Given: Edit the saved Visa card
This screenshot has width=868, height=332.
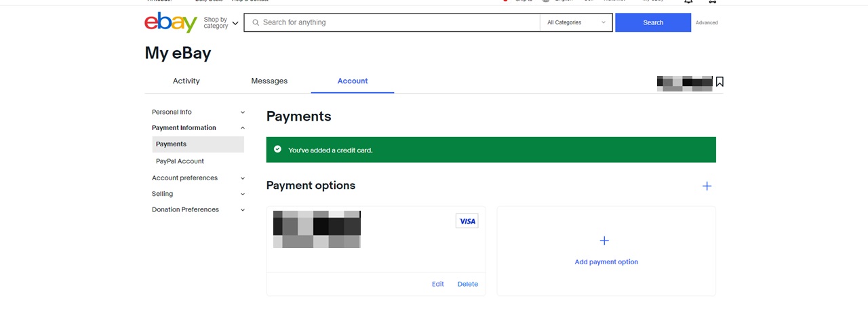Looking at the screenshot, I should [438, 284].
